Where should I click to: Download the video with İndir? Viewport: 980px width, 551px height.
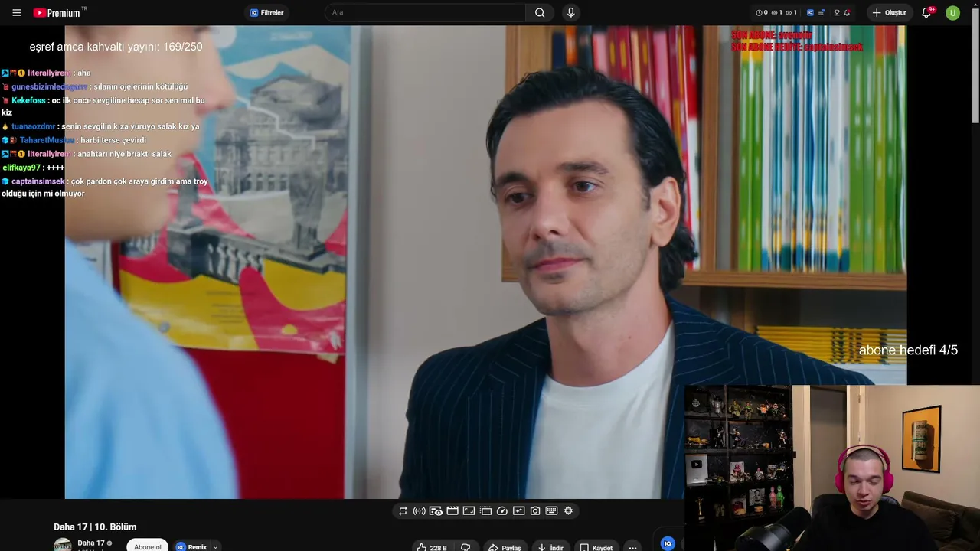click(x=550, y=547)
